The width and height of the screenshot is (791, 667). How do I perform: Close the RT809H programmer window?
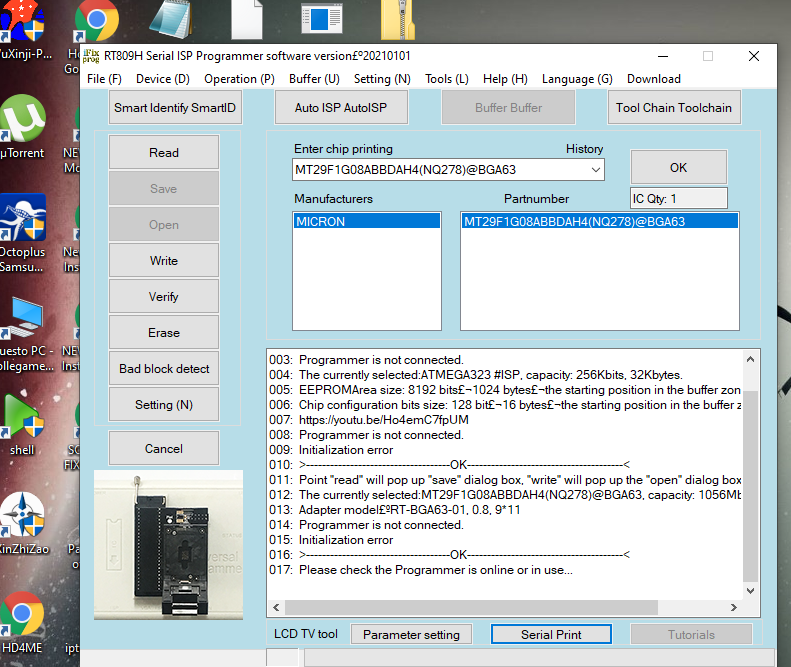pos(754,56)
